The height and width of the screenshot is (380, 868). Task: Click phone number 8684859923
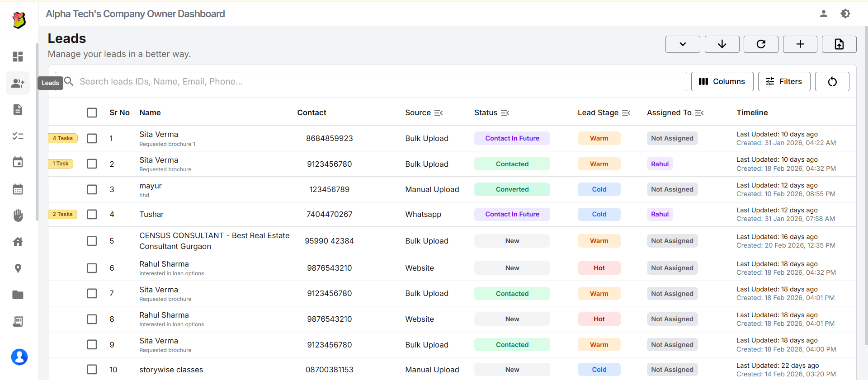pyautogui.click(x=329, y=138)
